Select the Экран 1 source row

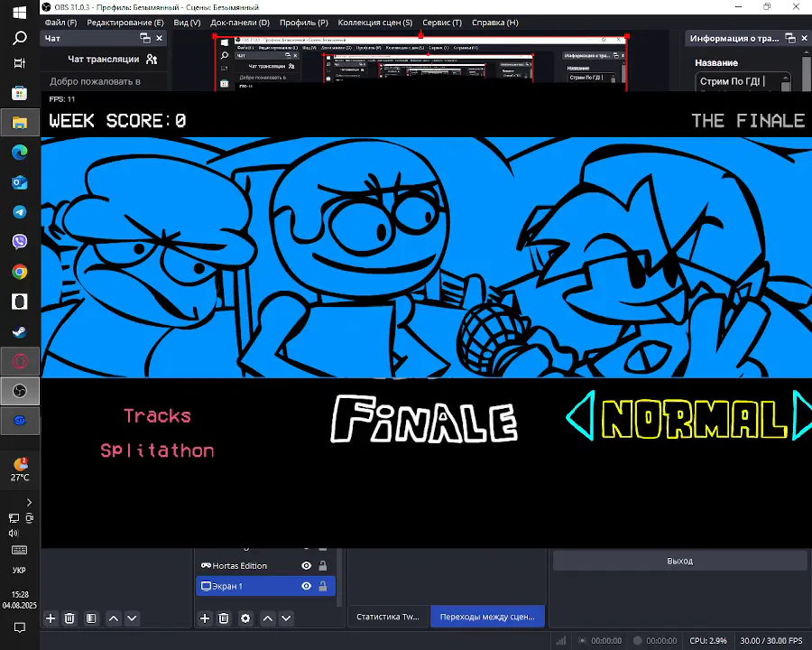(265, 586)
